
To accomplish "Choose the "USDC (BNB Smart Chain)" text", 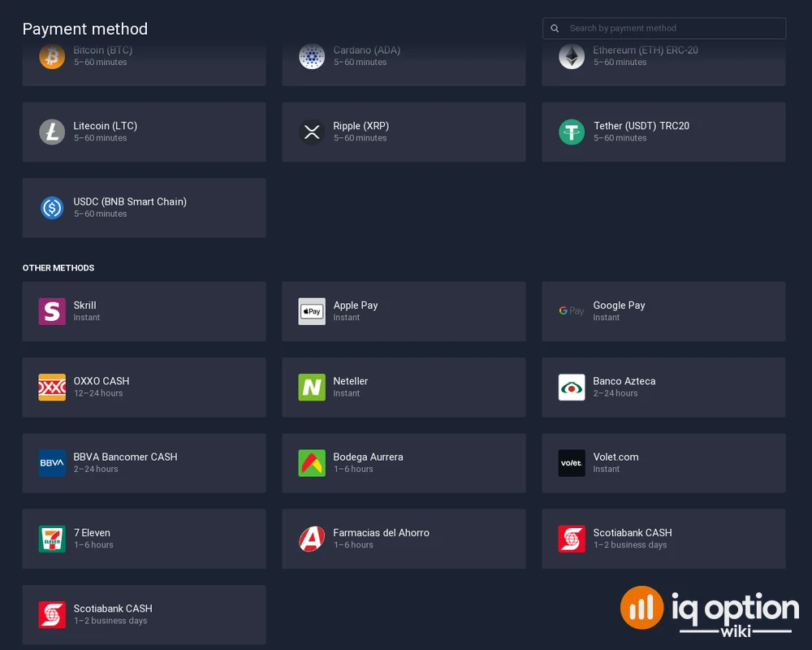I will coord(130,201).
